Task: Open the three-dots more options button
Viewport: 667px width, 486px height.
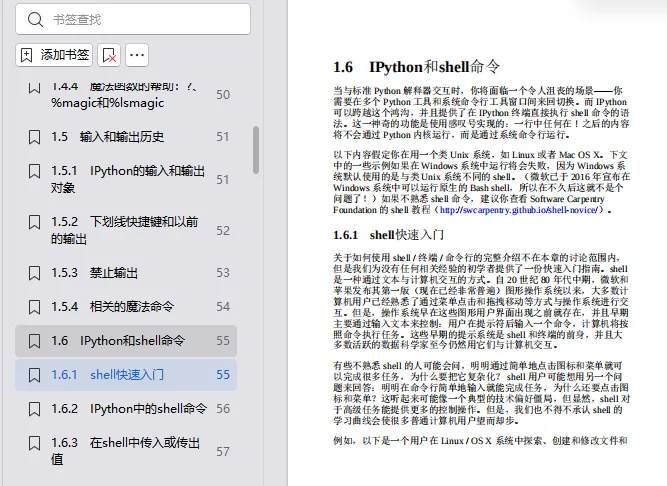Action: click(137, 55)
